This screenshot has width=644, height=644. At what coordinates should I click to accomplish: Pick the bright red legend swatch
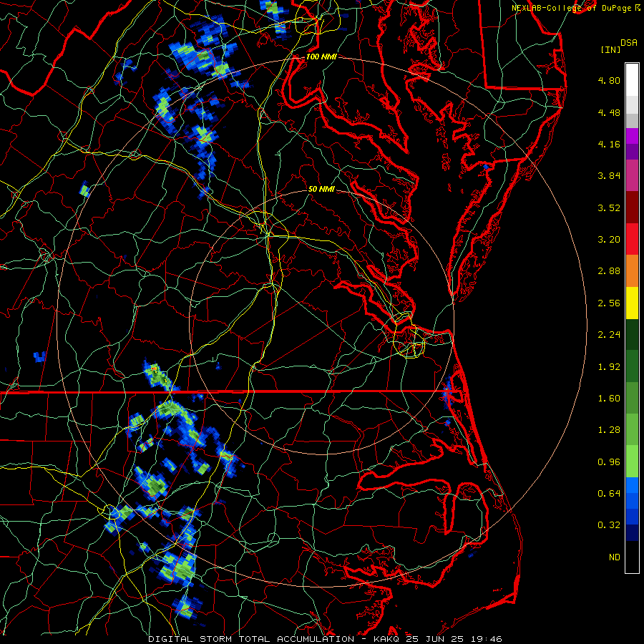(x=632, y=240)
